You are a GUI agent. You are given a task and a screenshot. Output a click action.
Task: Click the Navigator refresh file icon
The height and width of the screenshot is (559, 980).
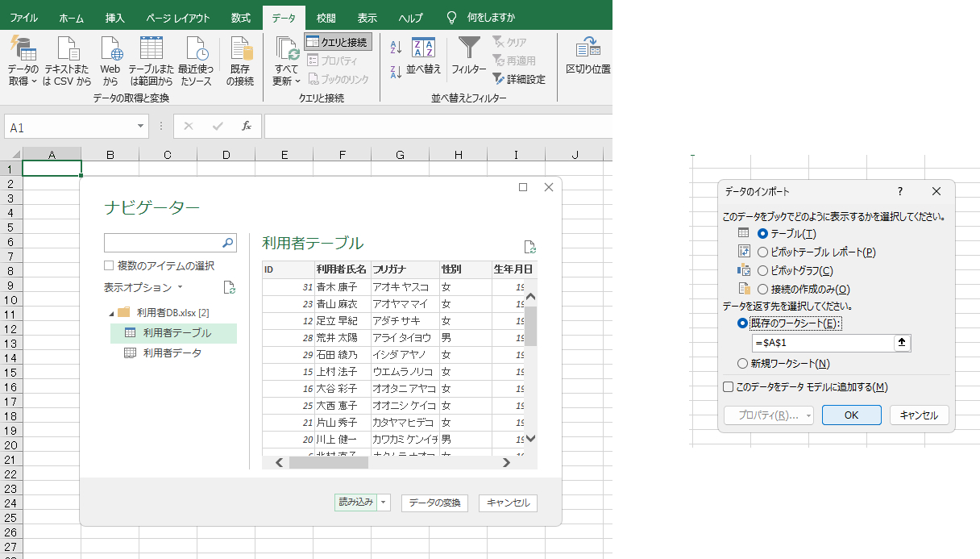(229, 287)
